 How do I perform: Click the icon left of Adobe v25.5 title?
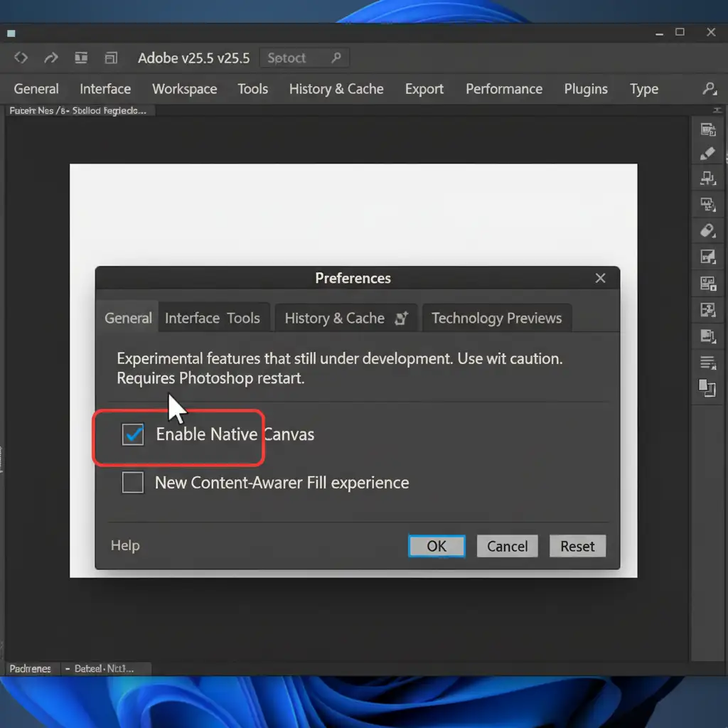click(x=111, y=58)
